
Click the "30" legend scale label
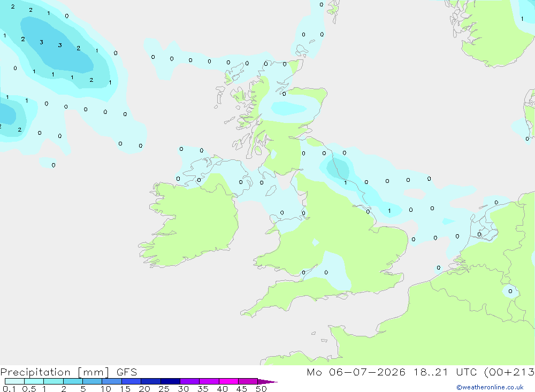(x=184, y=389)
